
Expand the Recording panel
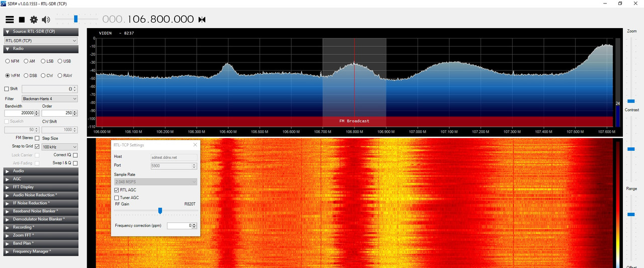41,227
